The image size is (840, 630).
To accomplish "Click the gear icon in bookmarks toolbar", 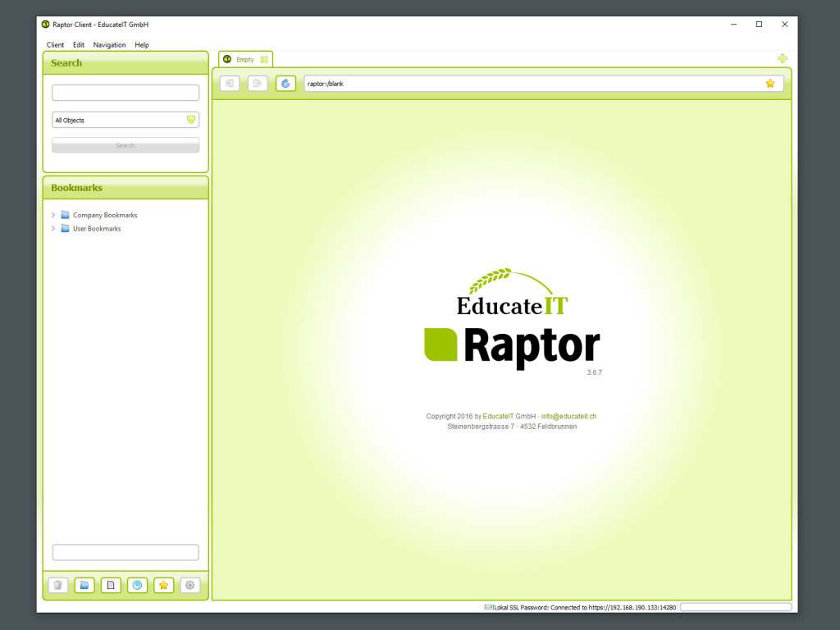I will point(189,585).
